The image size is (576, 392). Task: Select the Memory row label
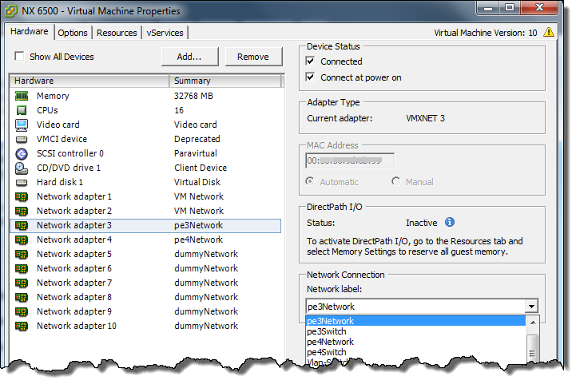[x=53, y=96]
